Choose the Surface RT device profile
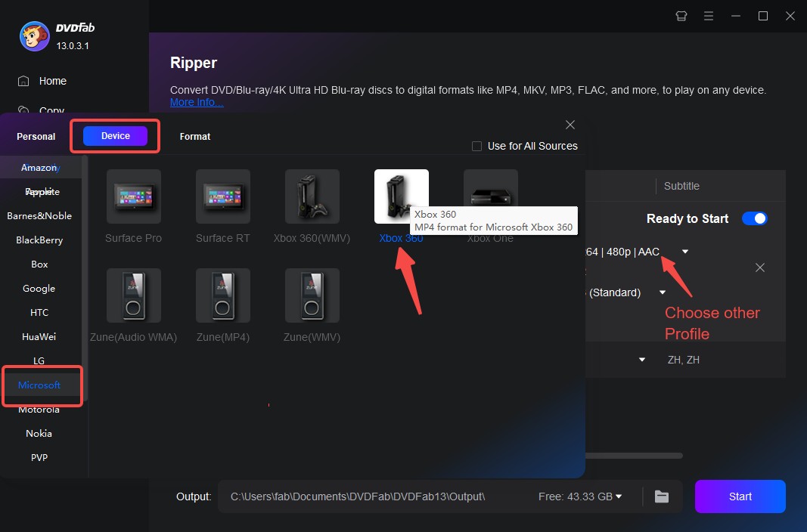The width and height of the screenshot is (807, 532). coord(223,196)
